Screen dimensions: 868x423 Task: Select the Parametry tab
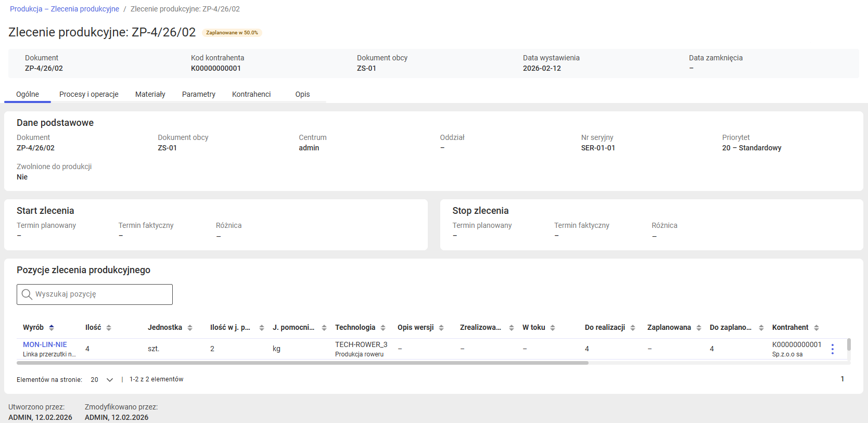point(198,94)
